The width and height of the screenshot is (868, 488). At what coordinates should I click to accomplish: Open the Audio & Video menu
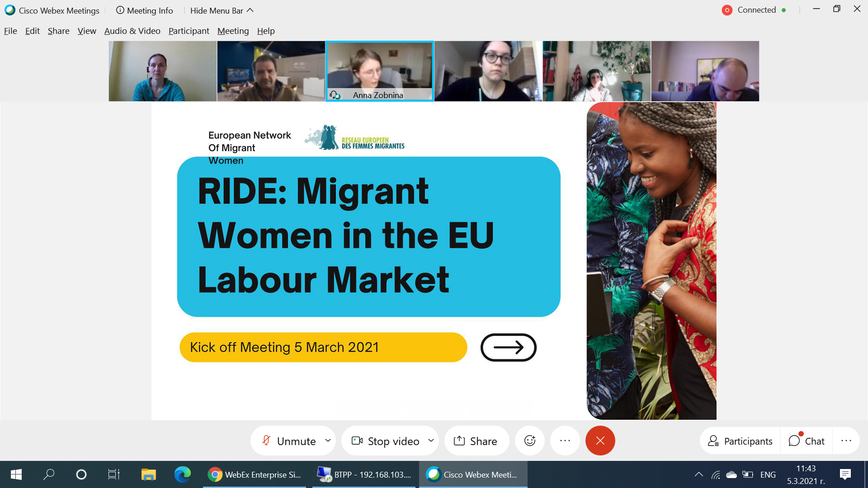[132, 31]
